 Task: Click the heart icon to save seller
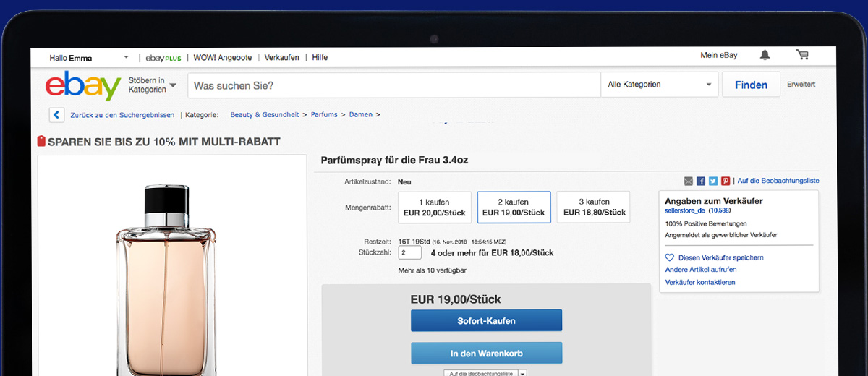click(670, 257)
